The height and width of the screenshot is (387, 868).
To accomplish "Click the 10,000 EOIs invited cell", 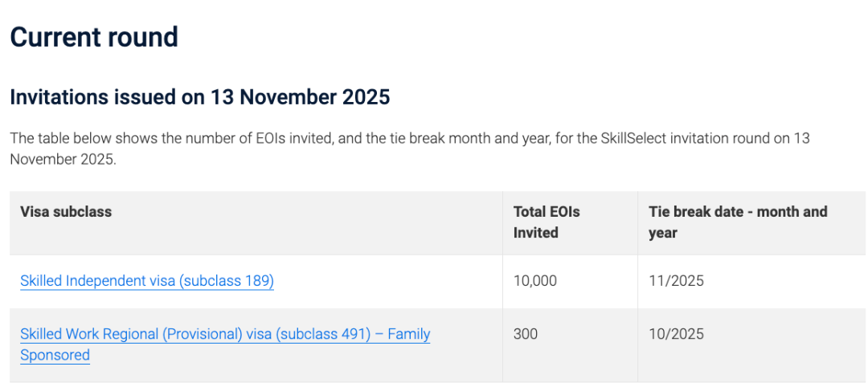I will click(x=534, y=281).
